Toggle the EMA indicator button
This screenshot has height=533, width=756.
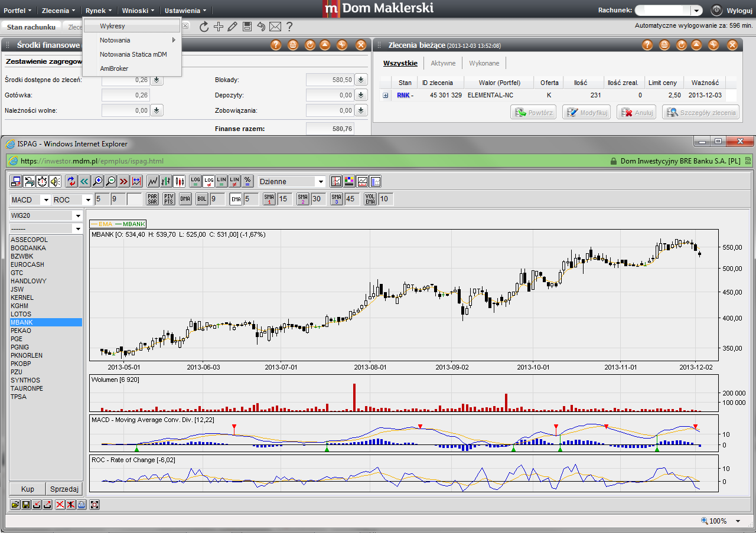pos(236,199)
